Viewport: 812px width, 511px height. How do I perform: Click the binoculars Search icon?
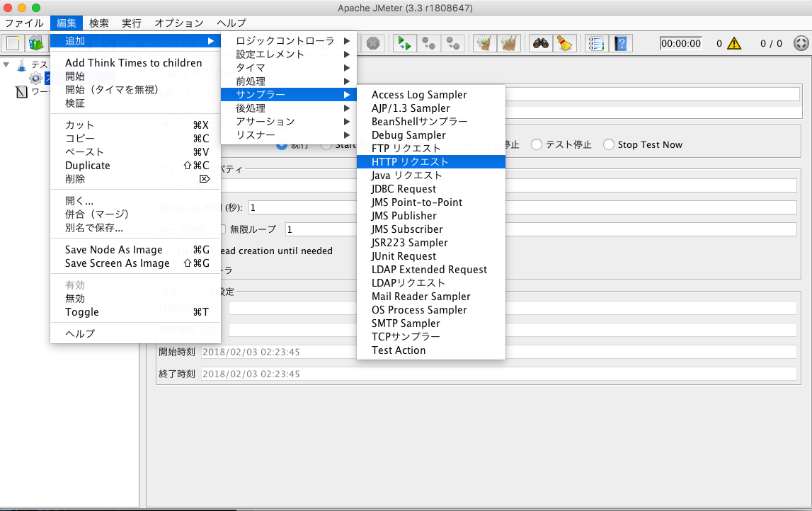point(541,43)
